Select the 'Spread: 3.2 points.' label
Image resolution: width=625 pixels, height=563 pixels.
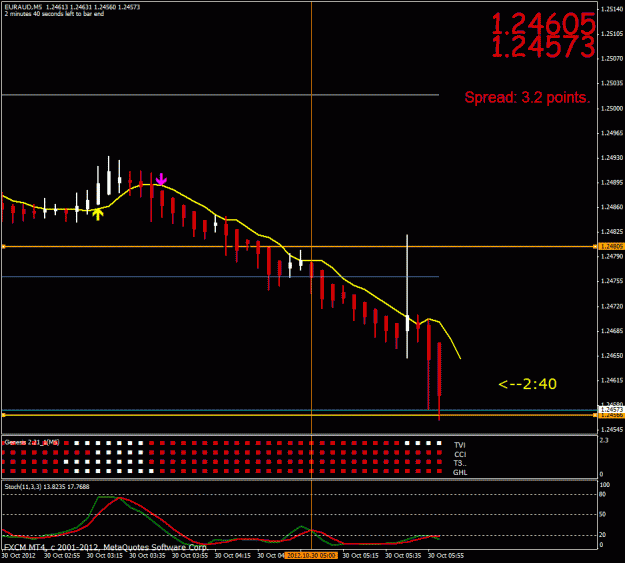tap(527, 97)
